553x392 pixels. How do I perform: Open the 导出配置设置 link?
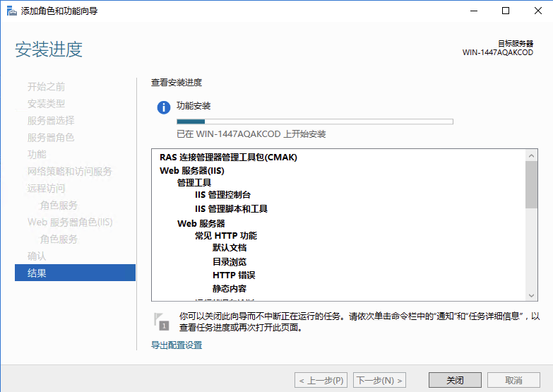(x=177, y=345)
